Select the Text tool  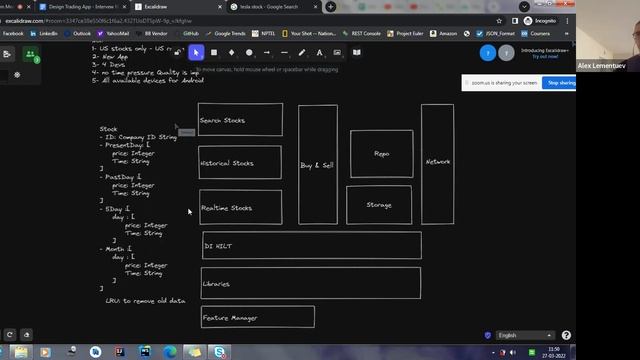319,53
